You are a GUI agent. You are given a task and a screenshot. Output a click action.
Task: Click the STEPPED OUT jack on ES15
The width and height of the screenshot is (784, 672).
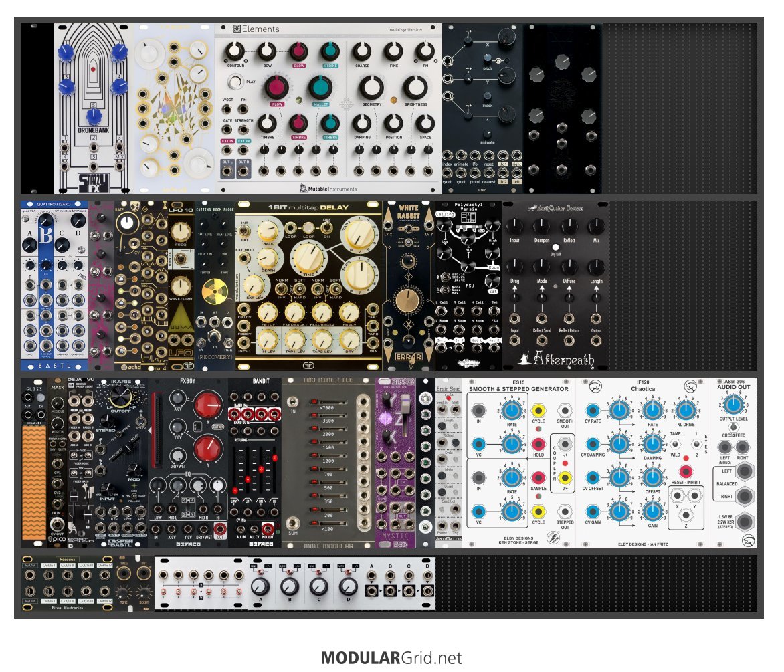coord(565,511)
